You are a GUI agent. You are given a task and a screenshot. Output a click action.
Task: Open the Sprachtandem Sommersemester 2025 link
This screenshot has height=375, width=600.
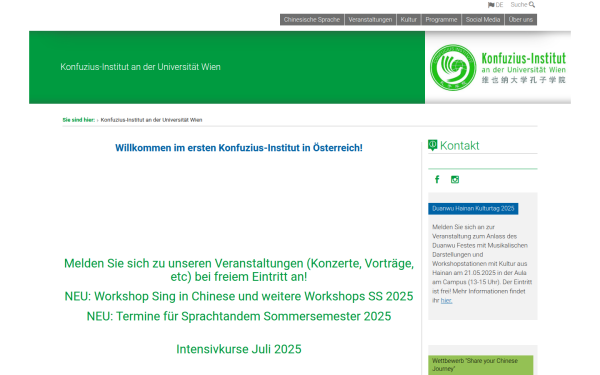click(x=239, y=316)
